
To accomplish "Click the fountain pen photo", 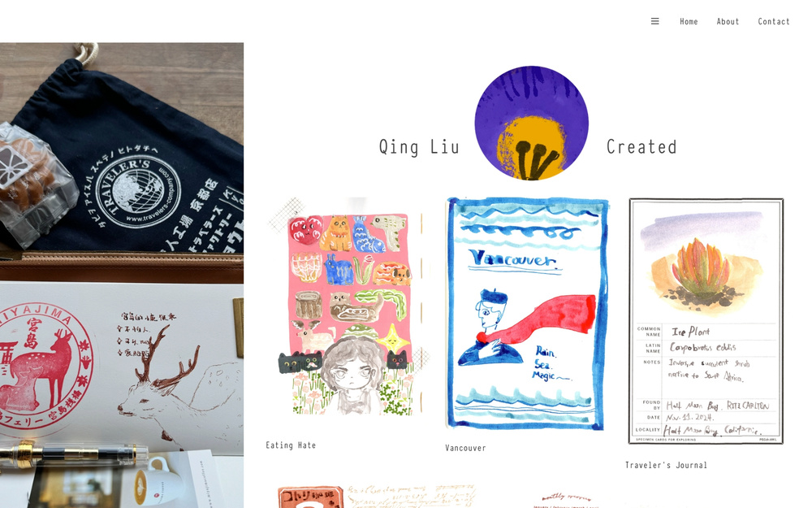I will pos(72,454).
